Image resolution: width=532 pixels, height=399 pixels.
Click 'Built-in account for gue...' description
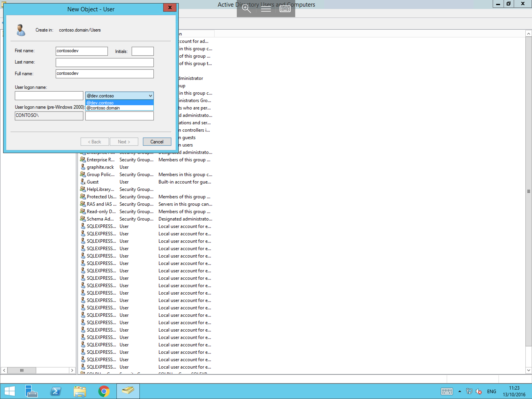tap(185, 182)
